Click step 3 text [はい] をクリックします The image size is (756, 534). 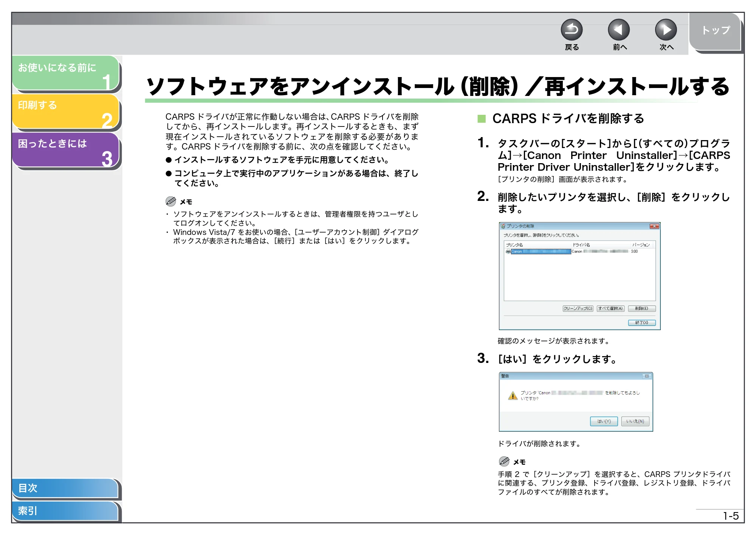pos(557,359)
